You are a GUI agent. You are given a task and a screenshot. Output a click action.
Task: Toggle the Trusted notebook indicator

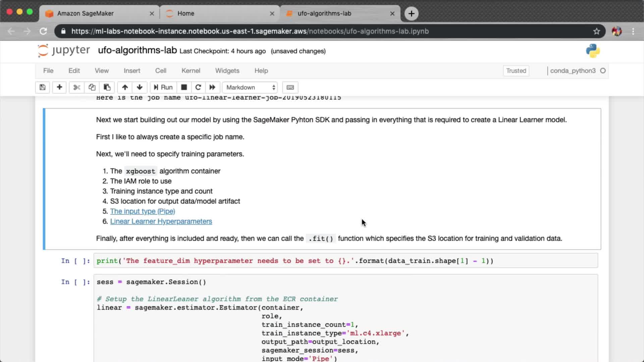point(516,71)
